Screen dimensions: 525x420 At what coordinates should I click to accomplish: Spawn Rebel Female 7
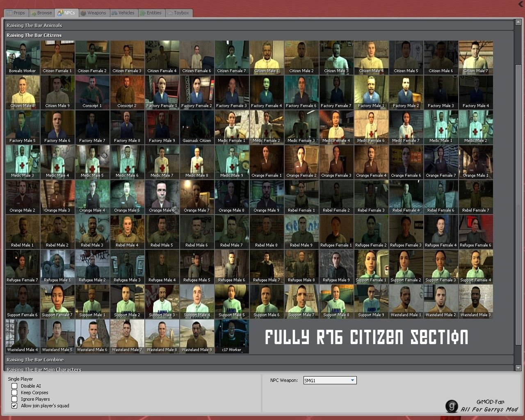tap(476, 197)
